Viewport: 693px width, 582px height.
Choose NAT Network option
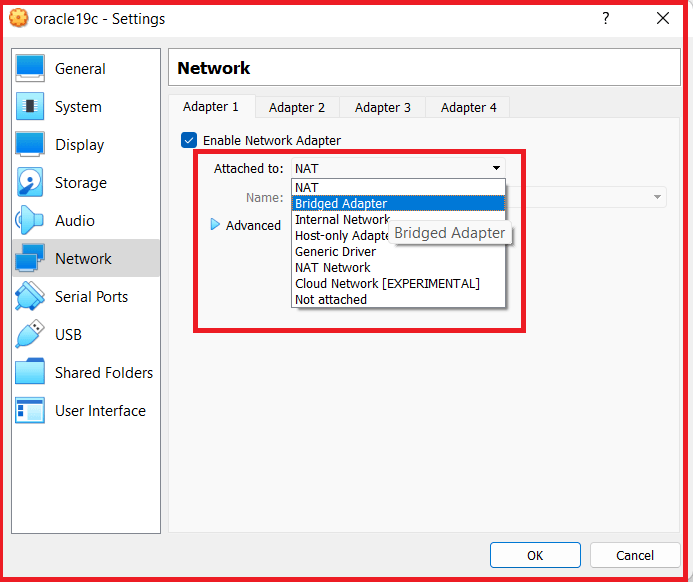tap(398, 267)
